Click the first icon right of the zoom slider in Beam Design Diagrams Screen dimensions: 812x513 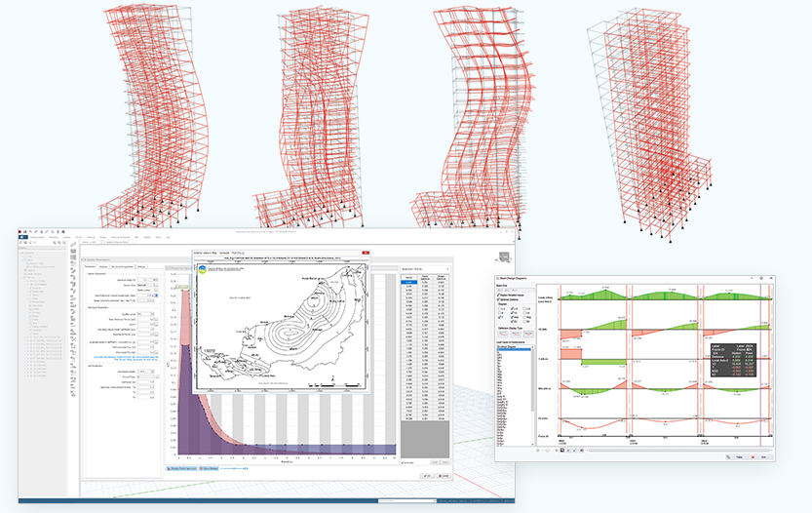562,451
